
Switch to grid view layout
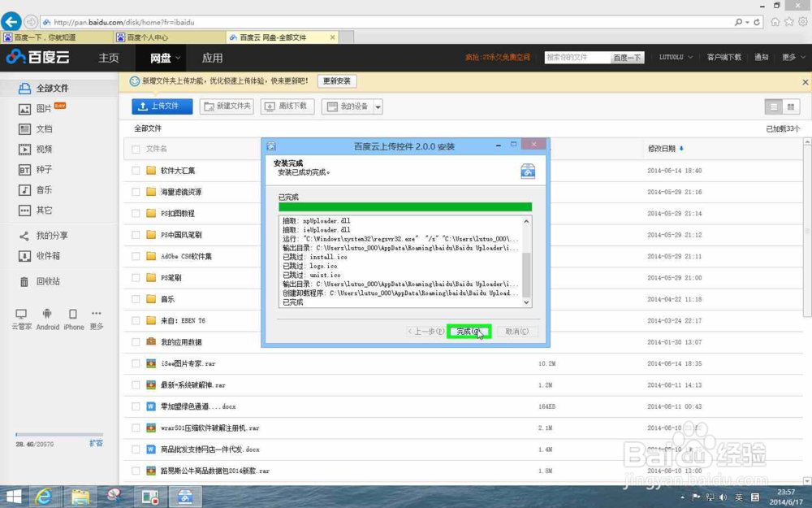[x=791, y=106]
